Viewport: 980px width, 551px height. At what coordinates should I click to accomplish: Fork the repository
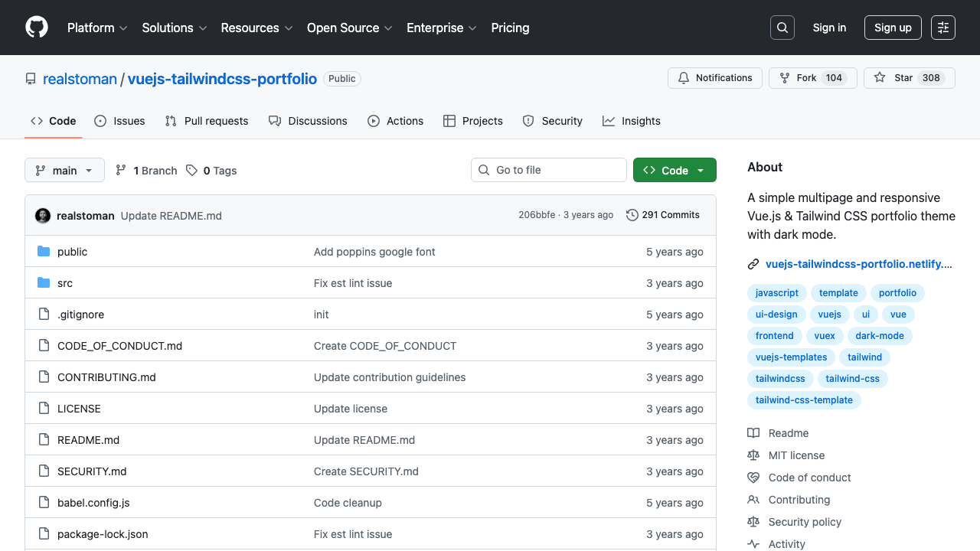[812, 77]
